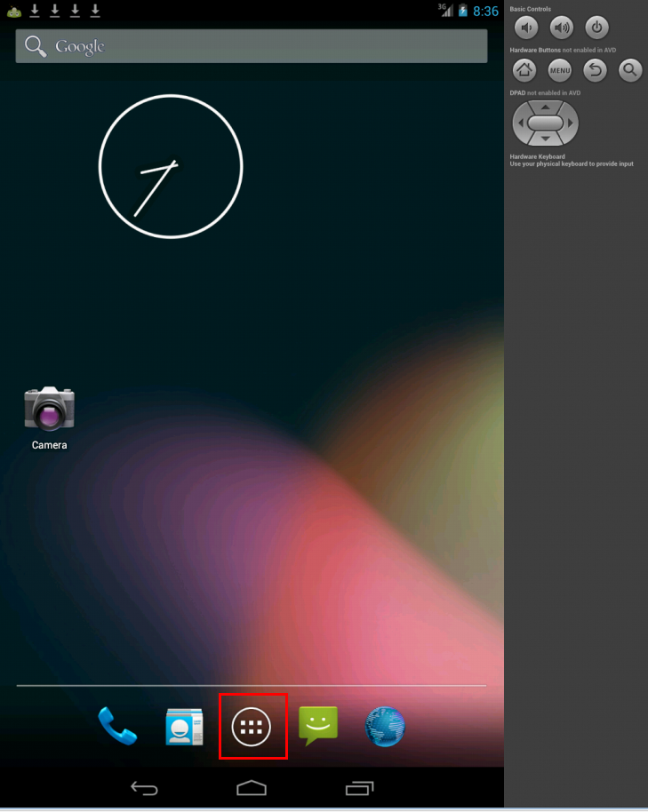Tap the first download notification icon
The image size is (648, 812).
pyautogui.click(x=35, y=11)
